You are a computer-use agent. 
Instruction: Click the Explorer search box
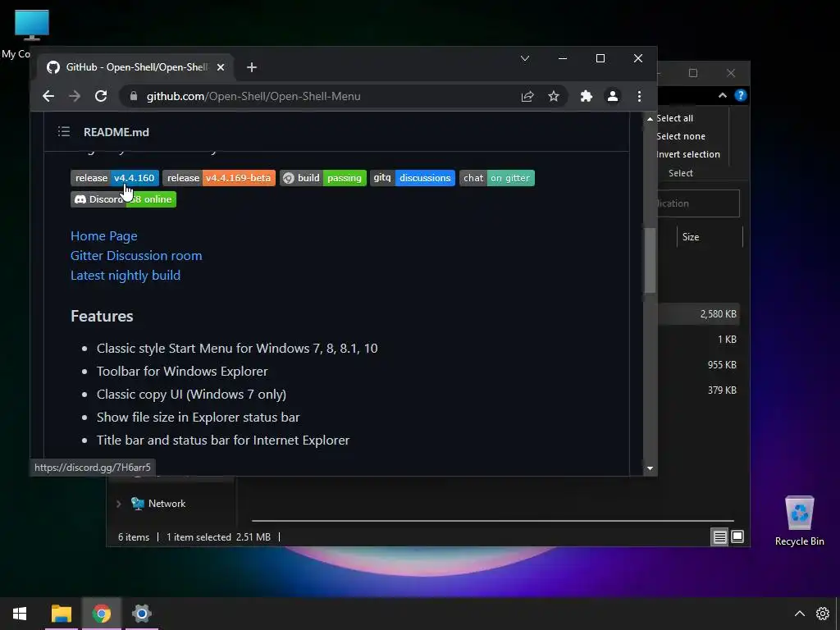(x=698, y=203)
